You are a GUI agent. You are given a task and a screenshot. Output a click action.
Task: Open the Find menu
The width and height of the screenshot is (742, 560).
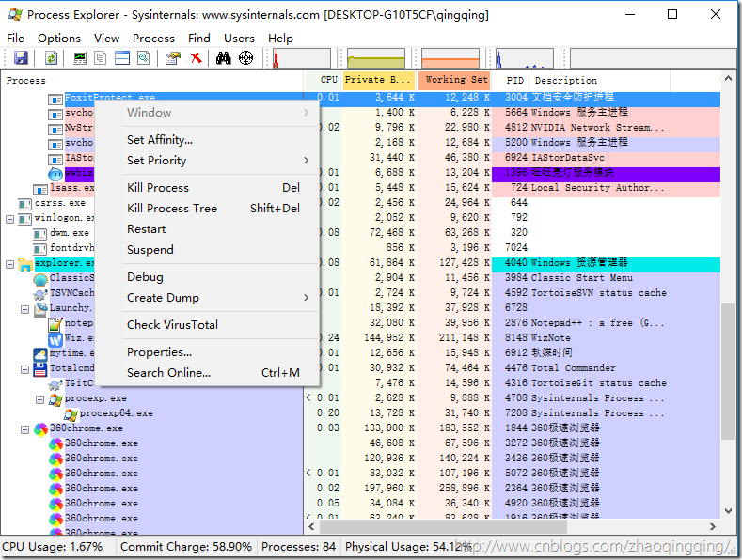pos(198,39)
